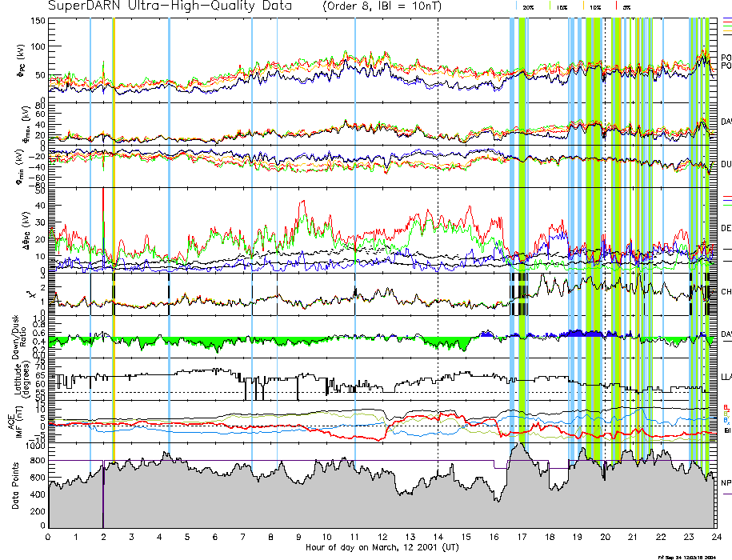
Task: Click the 'ACE IMF (nT)' axis label
Action: [14, 422]
